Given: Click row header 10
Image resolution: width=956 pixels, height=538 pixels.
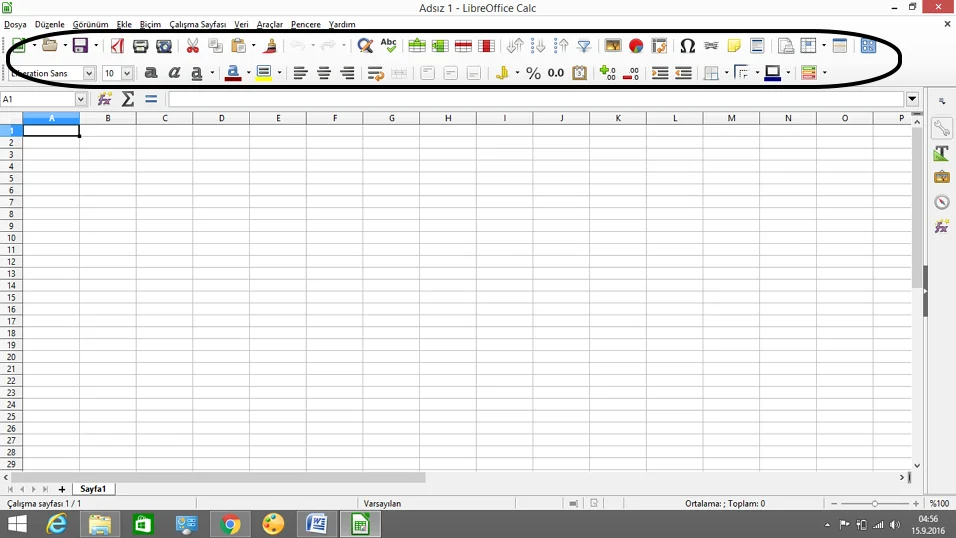Looking at the screenshot, I should [11, 238].
